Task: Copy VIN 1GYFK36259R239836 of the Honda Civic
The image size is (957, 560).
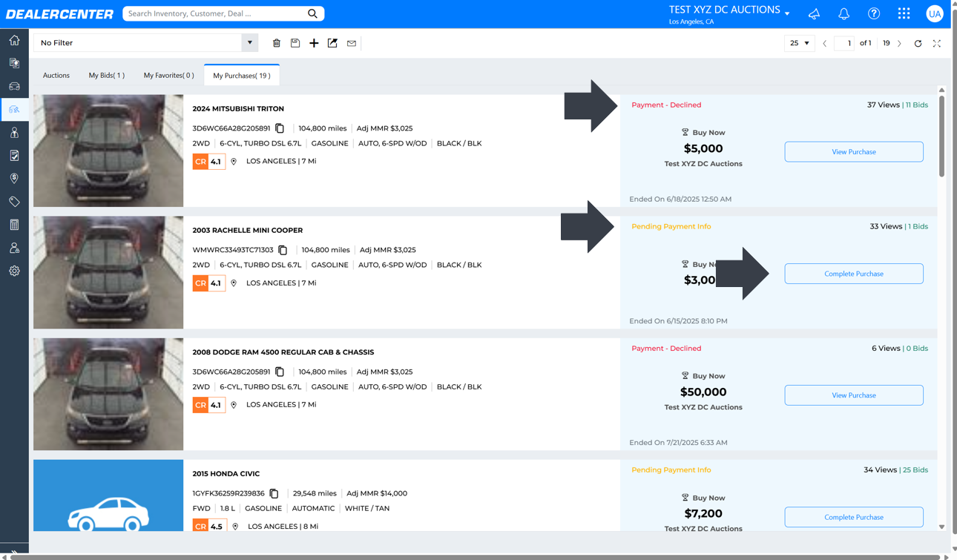Action: pos(274,493)
